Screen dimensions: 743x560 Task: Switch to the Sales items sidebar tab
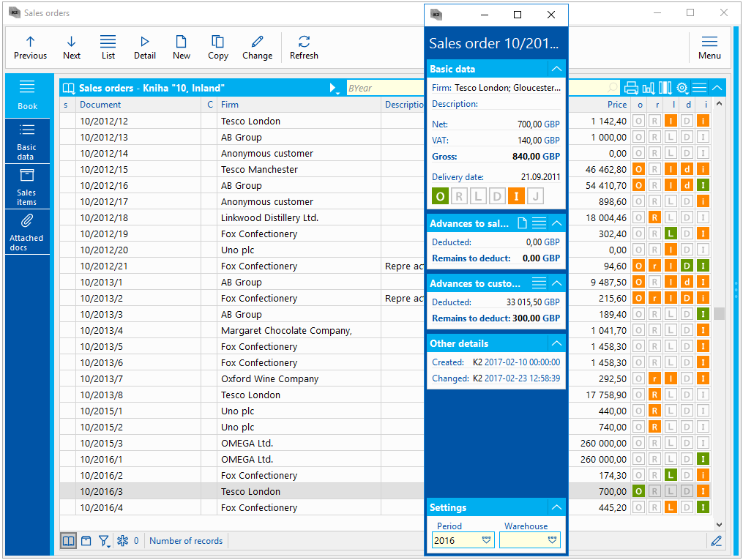(27, 186)
